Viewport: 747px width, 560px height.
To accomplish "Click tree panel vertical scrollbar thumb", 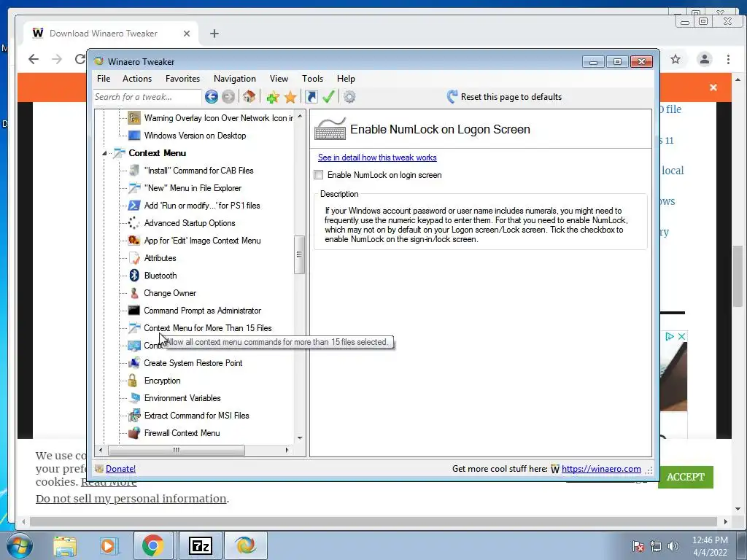I will pyautogui.click(x=299, y=254).
